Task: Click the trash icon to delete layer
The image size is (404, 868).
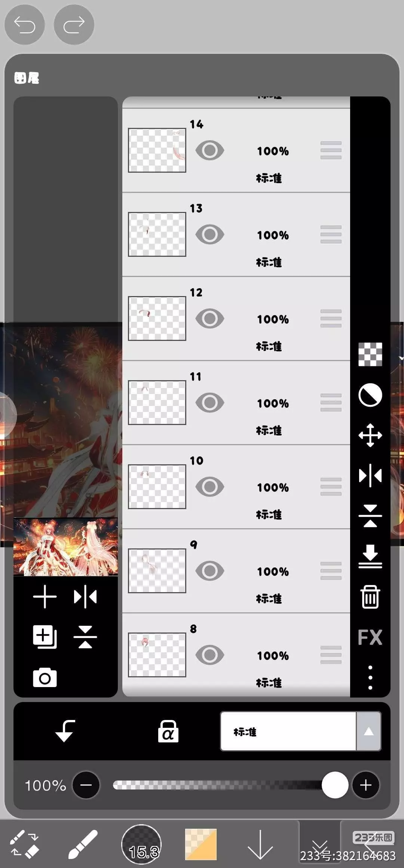Action: 370,597
